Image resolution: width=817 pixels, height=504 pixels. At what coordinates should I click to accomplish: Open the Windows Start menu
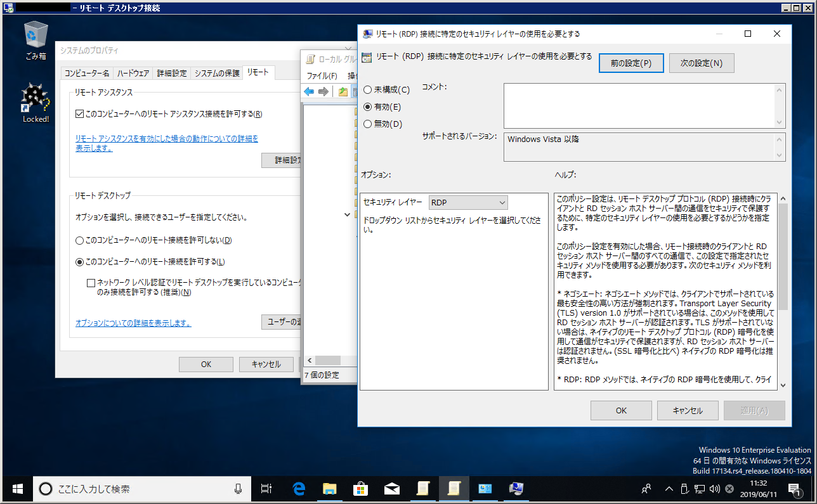(17, 489)
